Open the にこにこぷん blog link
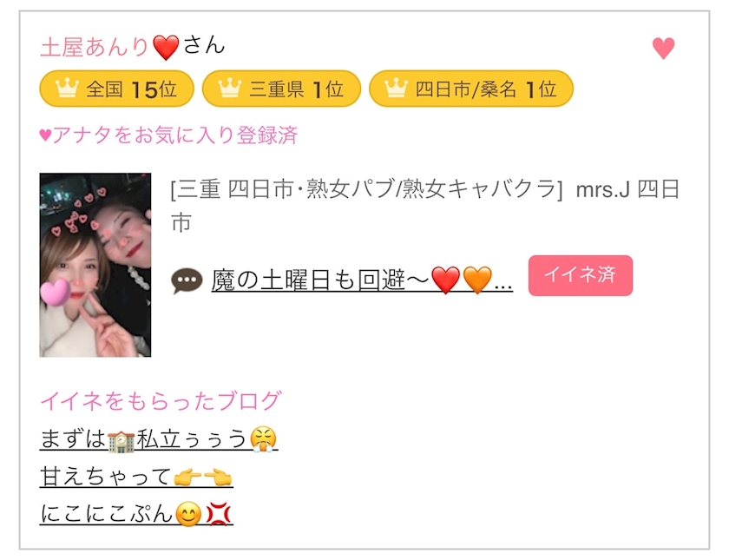Image resolution: width=729 pixels, height=560 pixels. pyautogui.click(x=136, y=514)
